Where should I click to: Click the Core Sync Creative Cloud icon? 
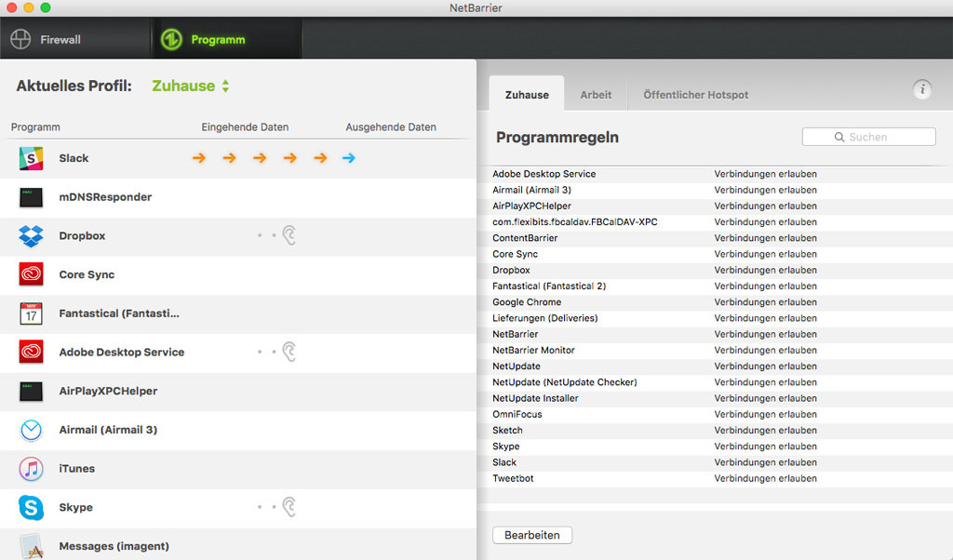click(31, 274)
